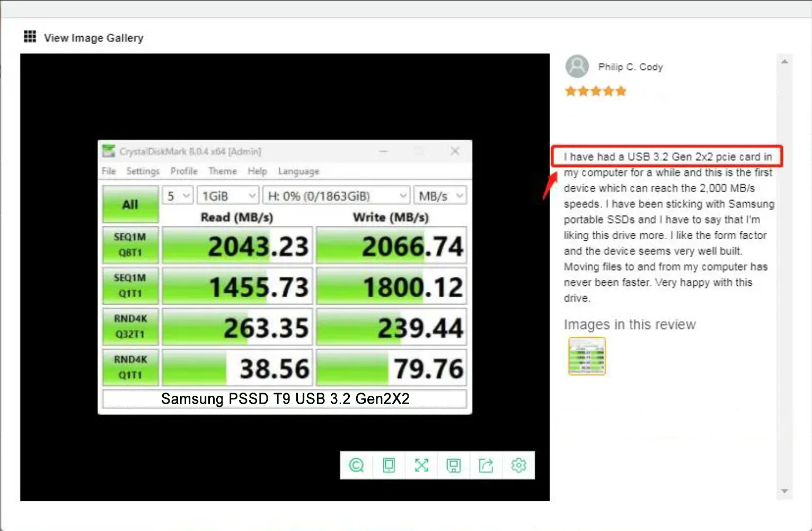Image resolution: width=812 pixels, height=531 pixels.
Task: Open the Profile menu in CrystalDiskMark
Action: pyautogui.click(x=184, y=171)
